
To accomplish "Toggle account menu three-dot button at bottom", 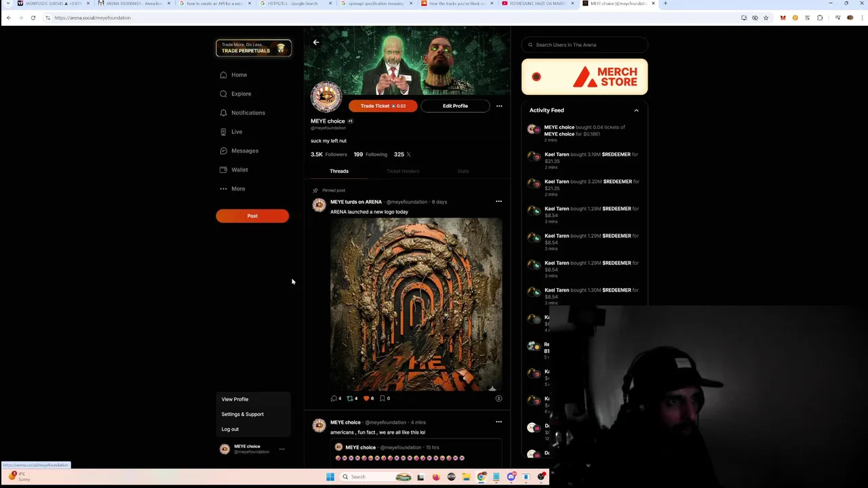I will pos(282,449).
